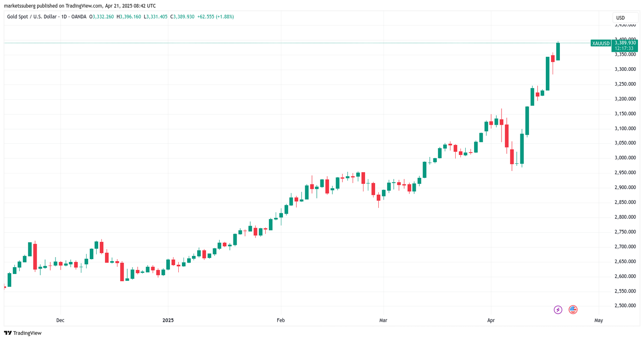This screenshot has height=340, width=644.
Task: Click the latest green candle at chart top
Action: click(x=558, y=52)
